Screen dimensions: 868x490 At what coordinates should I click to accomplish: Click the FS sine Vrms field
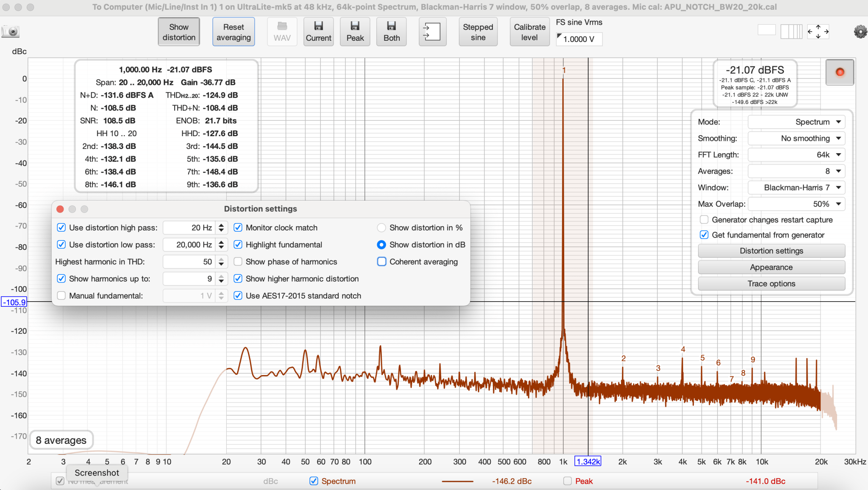pyautogui.click(x=579, y=39)
